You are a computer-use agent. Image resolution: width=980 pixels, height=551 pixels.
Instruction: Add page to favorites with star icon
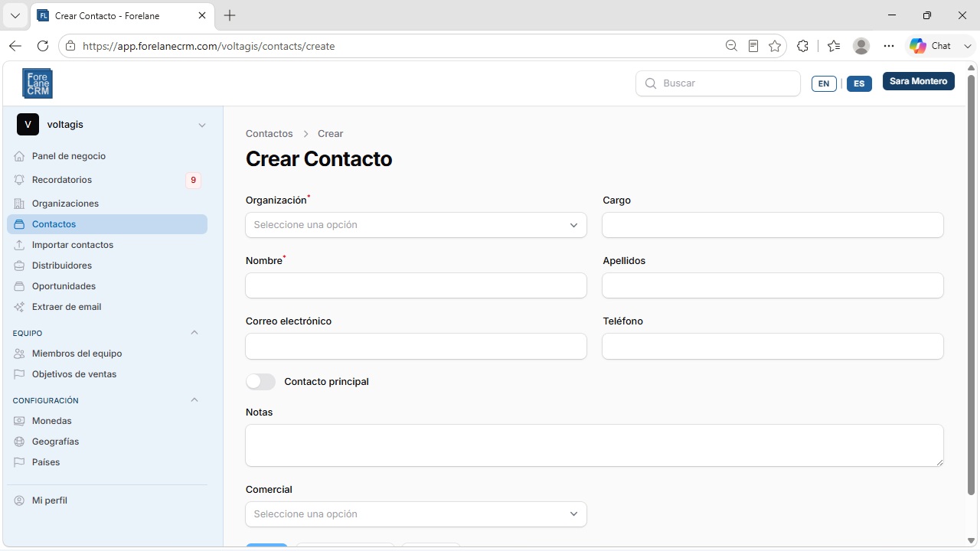pyautogui.click(x=775, y=46)
